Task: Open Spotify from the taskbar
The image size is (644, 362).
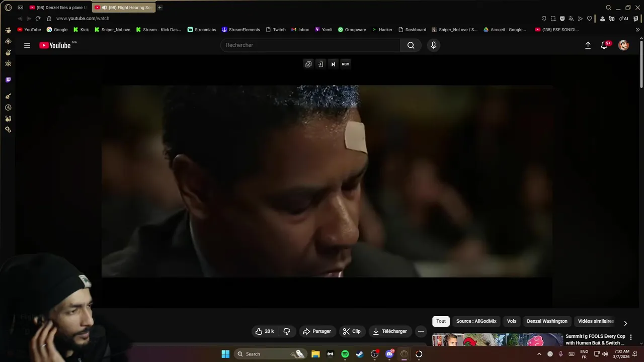Action: tap(345, 354)
